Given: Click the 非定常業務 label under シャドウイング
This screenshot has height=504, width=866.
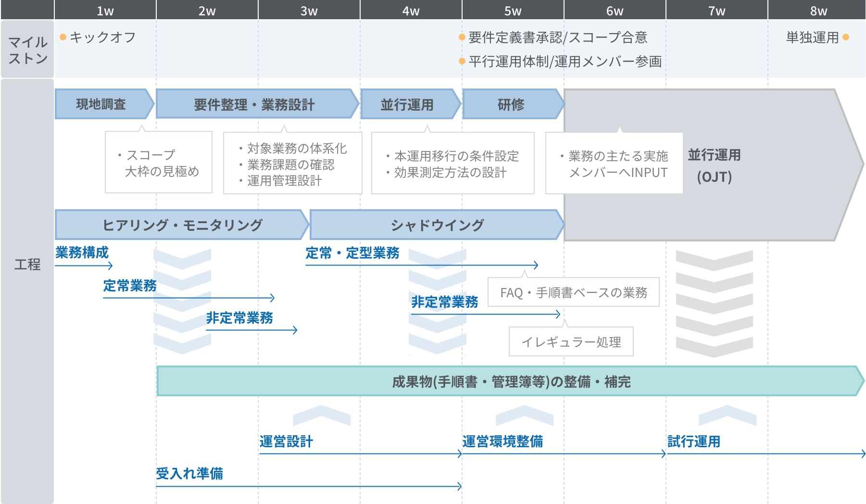Looking at the screenshot, I should pyautogui.click(x=445, y=302).
